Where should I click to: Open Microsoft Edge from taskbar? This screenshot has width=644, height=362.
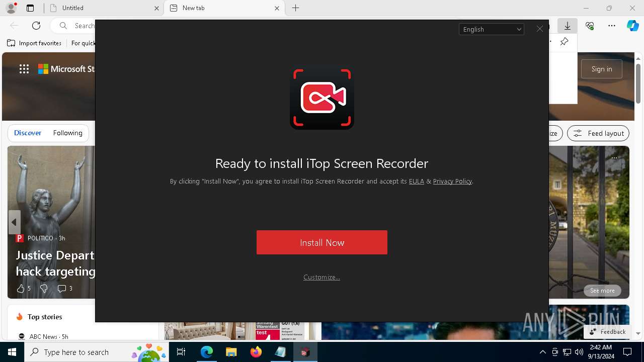[207, 352]
